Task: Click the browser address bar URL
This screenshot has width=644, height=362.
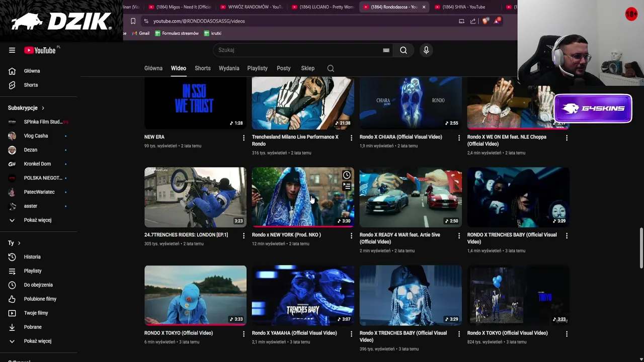Action: [199, 21]
